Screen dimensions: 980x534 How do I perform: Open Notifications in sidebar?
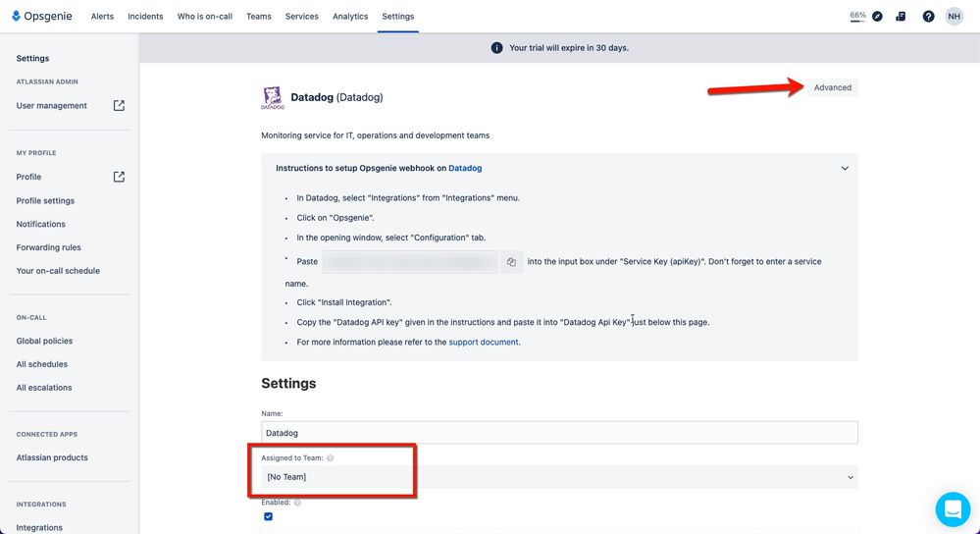click(x=40, y=224)
